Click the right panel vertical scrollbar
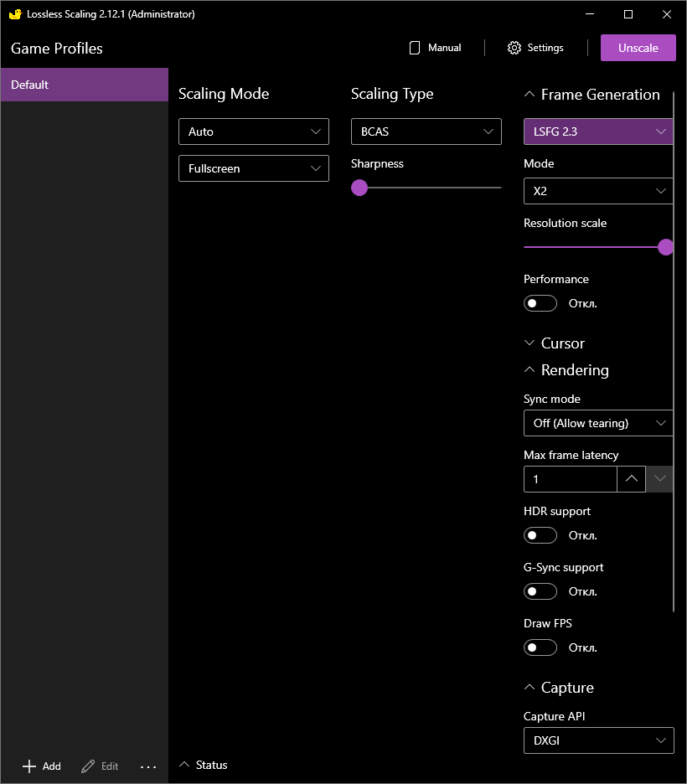The height and width of the screenshot is (784, 687). click(674, 352)
